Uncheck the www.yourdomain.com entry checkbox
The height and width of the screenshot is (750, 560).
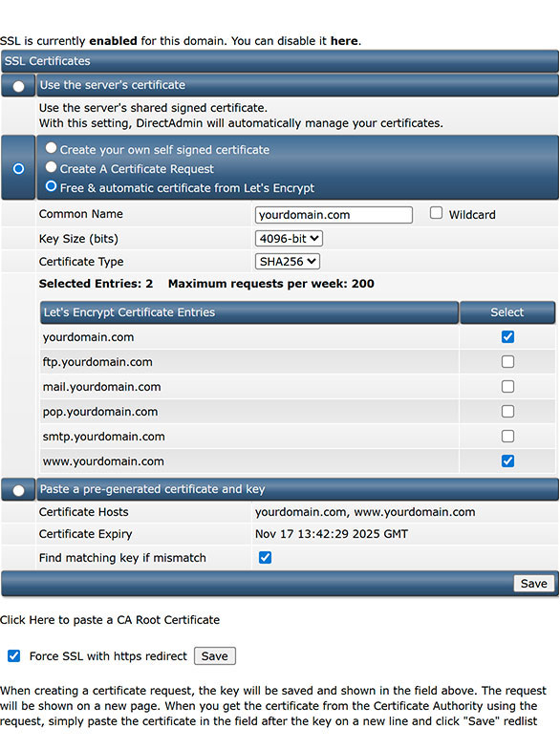pyautogui.click(x=507, y=461)
